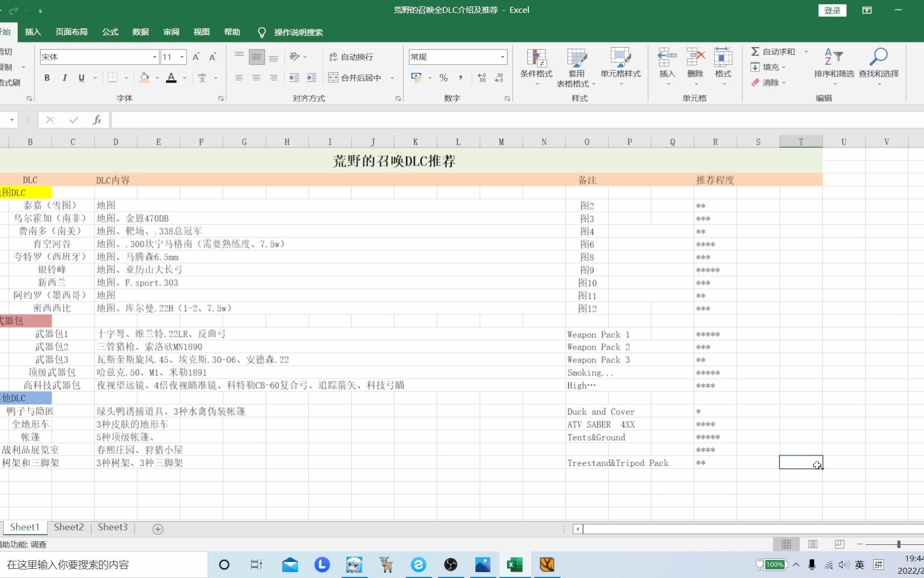Image resolution: width=924 pixels, height=578 pixels.
Task: Toggle wrap text 自动换行
Action: tap(351, 57)
